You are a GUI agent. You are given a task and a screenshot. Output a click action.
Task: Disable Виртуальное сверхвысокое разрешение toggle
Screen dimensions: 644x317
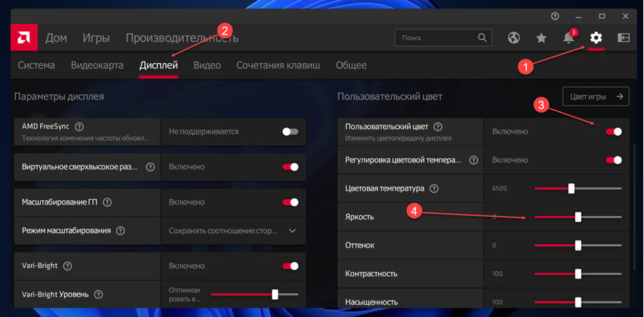point(291,167)
